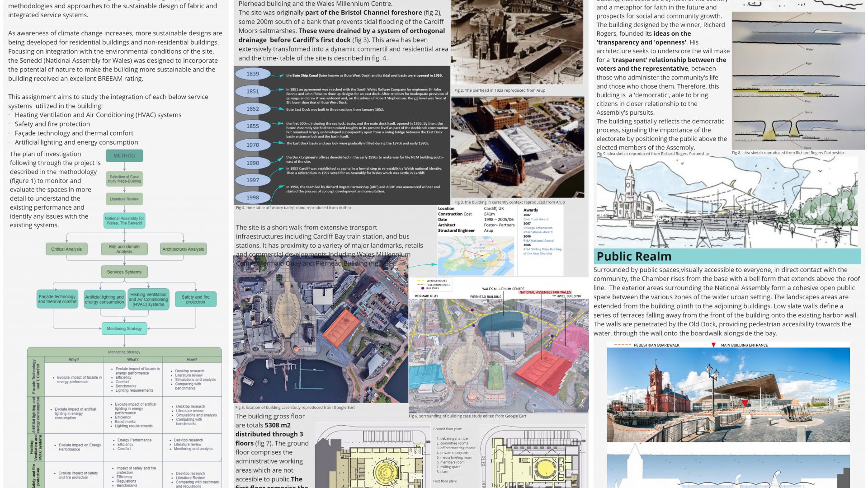Select the Site and climate Analysis node
The image size is (868, 488).
coord(124,249)
